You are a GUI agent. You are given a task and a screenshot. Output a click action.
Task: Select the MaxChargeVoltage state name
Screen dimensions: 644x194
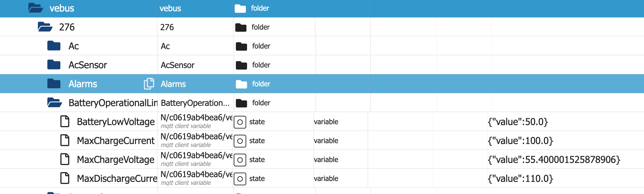115,160
